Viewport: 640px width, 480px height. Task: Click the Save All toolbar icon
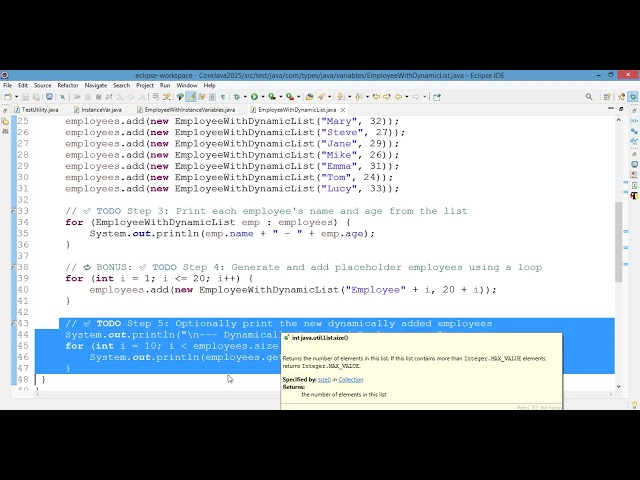pyautogui.click(x=36, y=97)
